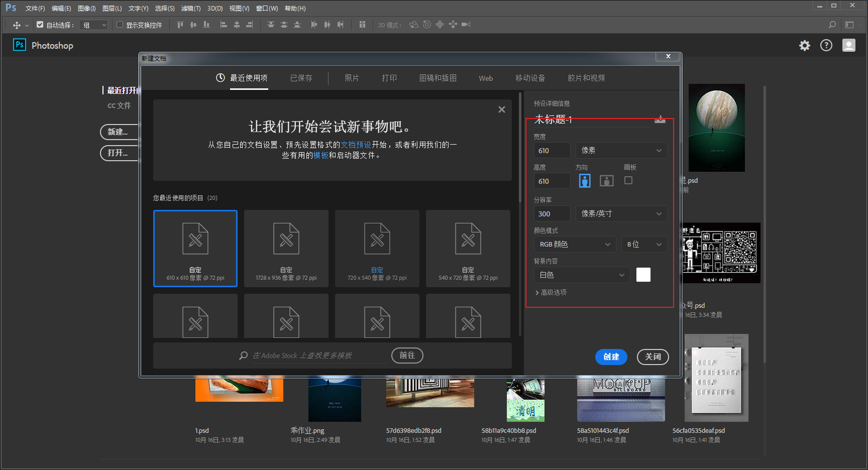
Task: Click distribute vertical centers icon
Action: coord(284,25)
